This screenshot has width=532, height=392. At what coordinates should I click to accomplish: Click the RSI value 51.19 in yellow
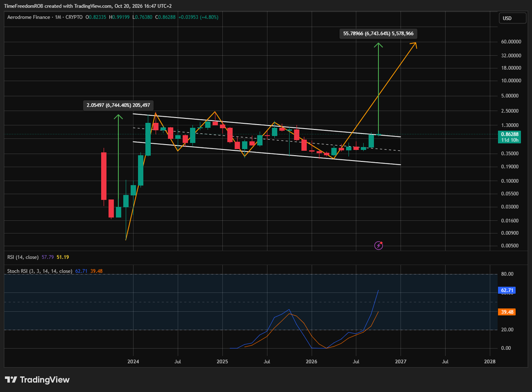point(62,257)
